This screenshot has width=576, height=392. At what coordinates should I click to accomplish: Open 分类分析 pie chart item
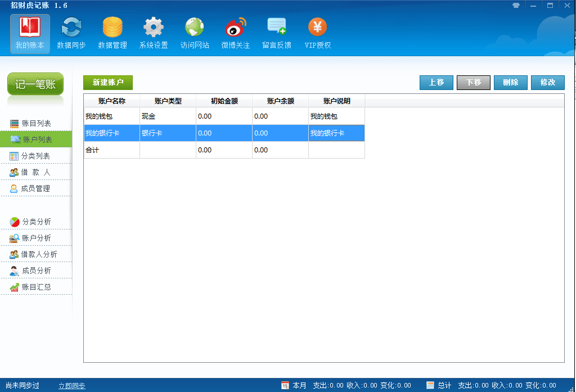36,222
